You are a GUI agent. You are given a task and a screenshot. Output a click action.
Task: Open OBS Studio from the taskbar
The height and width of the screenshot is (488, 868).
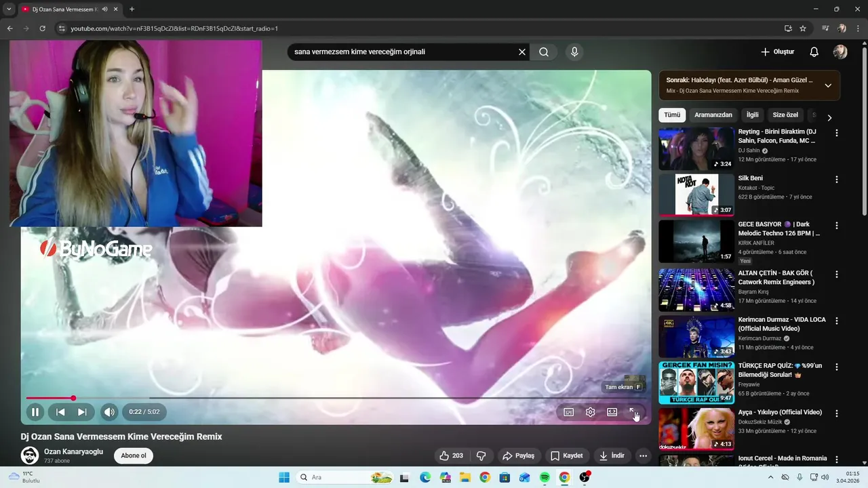pyautogui.click(x=585, y=477)
